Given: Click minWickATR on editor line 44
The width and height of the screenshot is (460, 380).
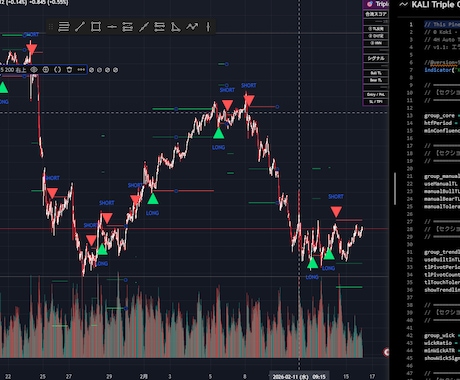Looking at the screenshot, I should tap(439, 351).
